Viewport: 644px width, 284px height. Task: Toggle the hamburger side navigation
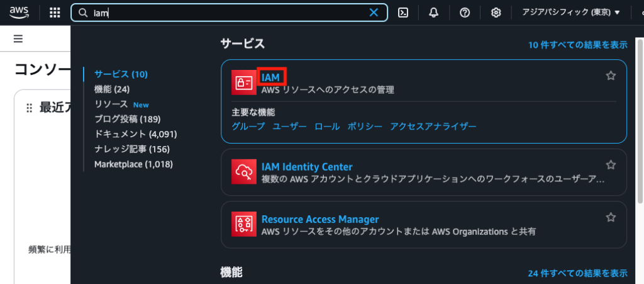click(18, 38)
